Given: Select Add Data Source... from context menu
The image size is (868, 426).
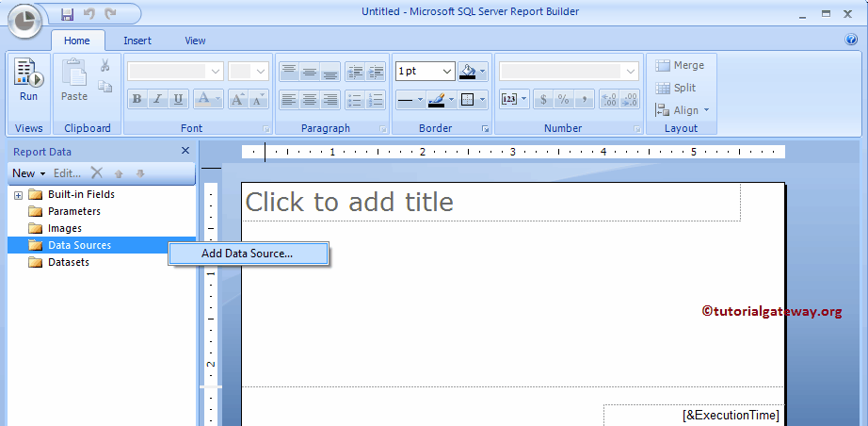Looking at the screenshot, I should [249, 254].
